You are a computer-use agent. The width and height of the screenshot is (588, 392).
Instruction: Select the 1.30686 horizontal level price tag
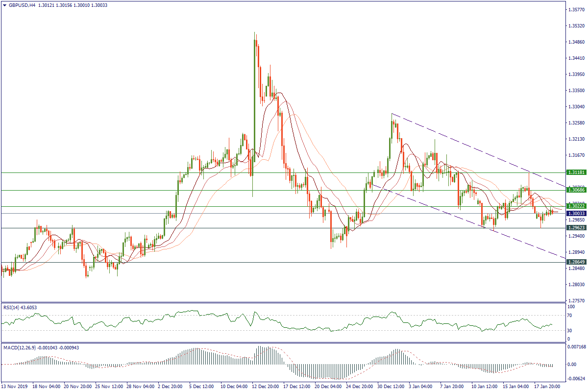(x=574, y=190)
